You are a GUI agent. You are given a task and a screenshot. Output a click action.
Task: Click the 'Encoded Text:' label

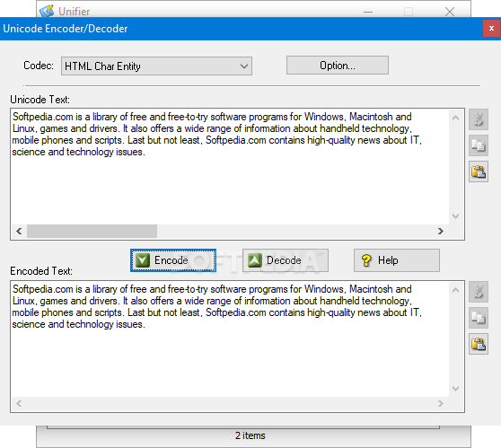point(41,271)
